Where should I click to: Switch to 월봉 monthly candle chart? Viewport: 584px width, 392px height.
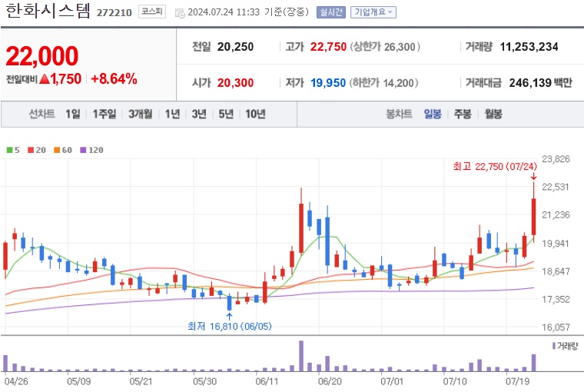point(493,114)
